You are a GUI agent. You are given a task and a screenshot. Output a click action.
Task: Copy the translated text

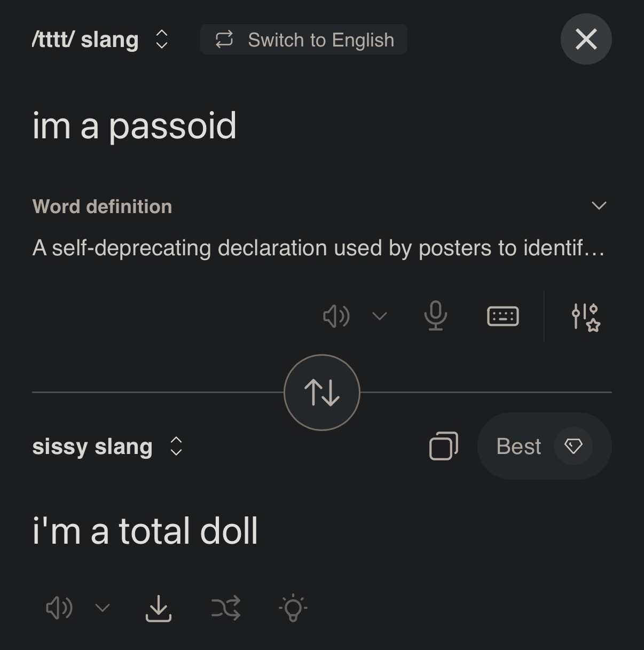click(x=443, y=446)
